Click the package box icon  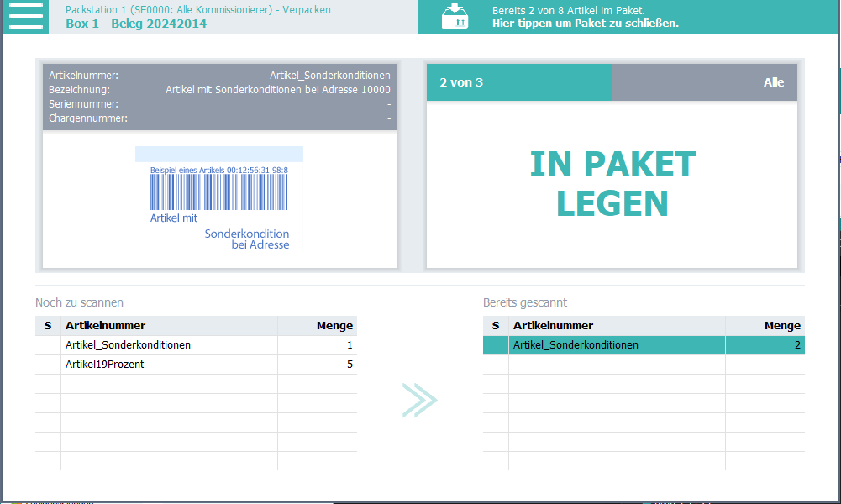pyautogui.click(x=455, y=17)
